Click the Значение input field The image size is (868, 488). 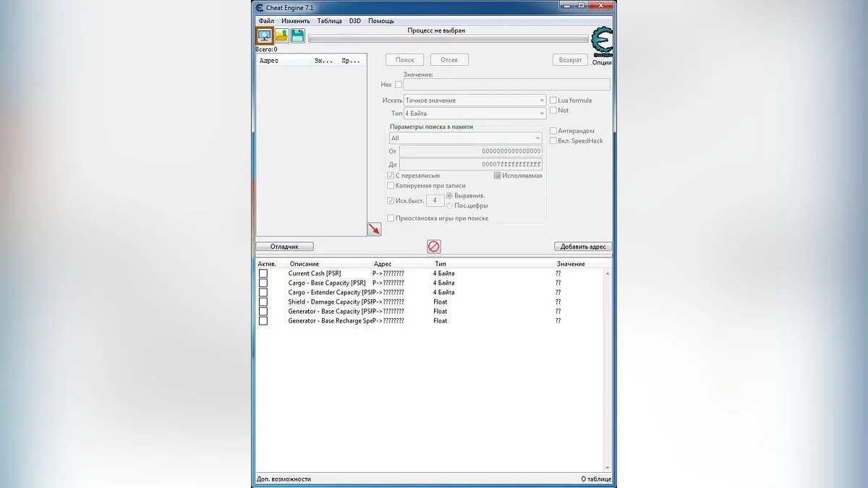click(x=506, y=85)
